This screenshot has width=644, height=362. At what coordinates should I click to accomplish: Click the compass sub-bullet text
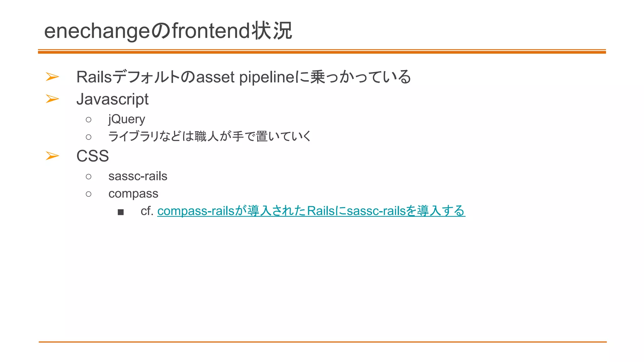pyautogui.click(x=133, y=194)
